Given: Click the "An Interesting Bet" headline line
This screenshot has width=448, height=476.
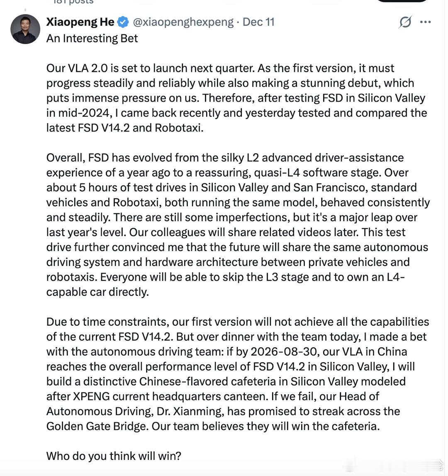Looking at the screenshot, I should point(92,38).
